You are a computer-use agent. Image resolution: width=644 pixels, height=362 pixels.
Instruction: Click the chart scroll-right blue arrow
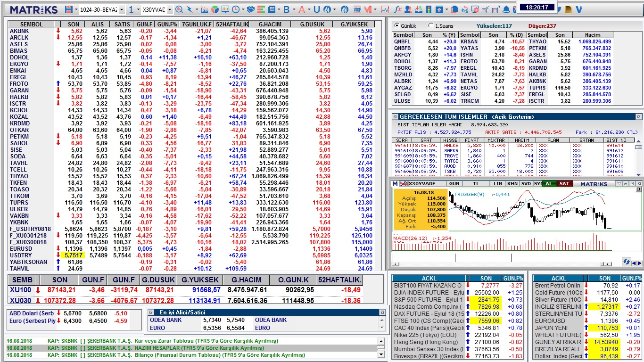pos(639,263)
